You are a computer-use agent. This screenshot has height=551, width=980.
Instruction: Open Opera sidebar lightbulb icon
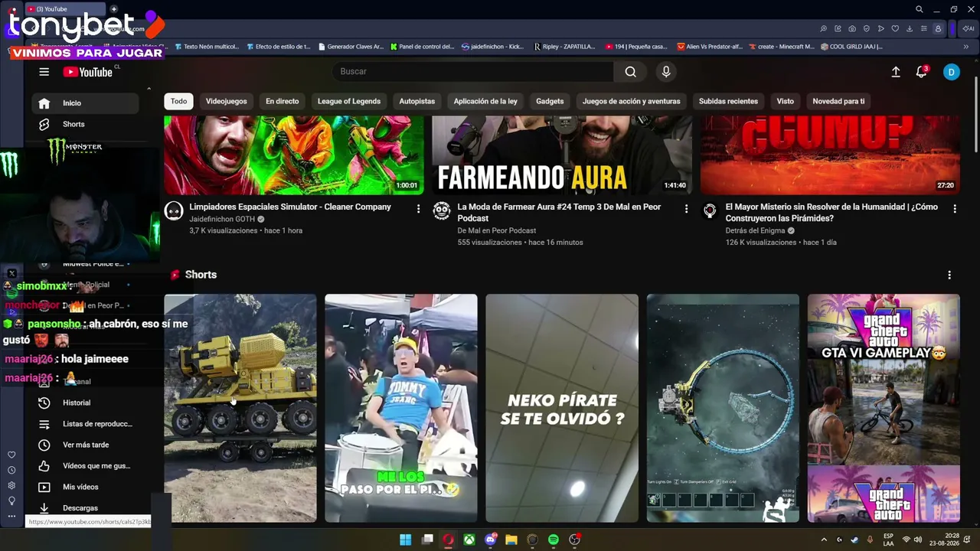11,501
